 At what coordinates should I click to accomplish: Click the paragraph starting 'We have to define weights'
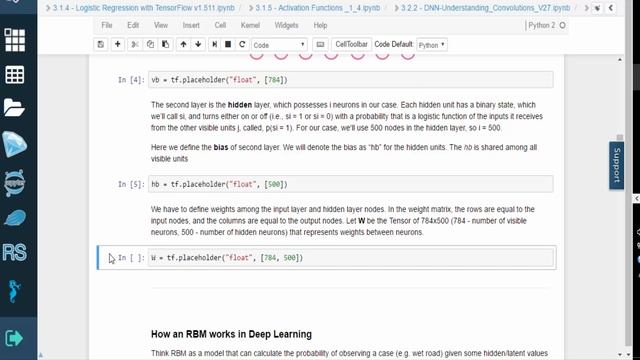tap(343, 221)
